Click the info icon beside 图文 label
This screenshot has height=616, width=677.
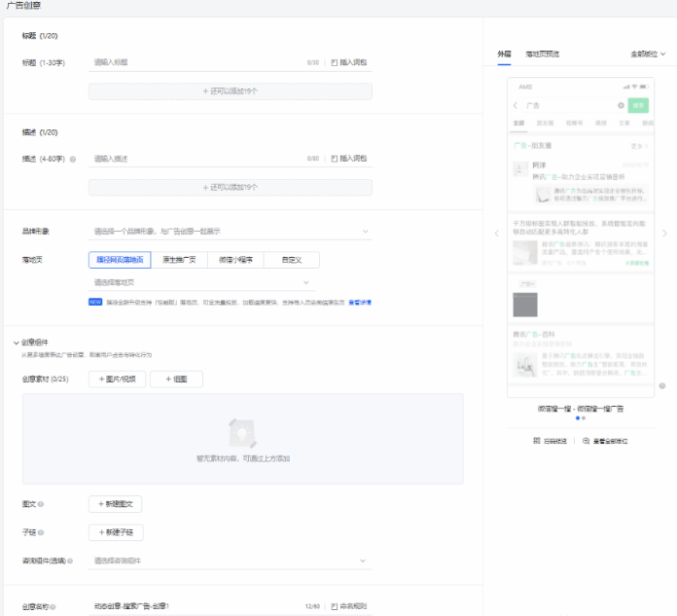pos(41,504)
